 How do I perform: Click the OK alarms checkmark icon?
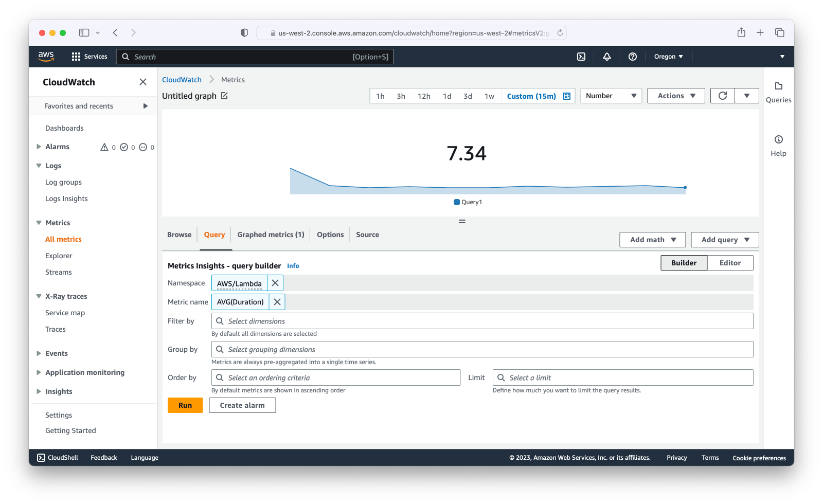[x=124, y=147]
